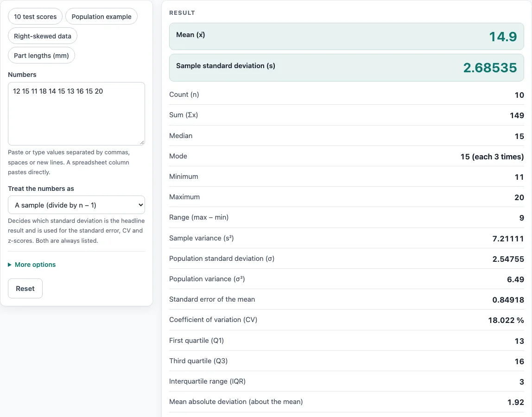Click the Population standard deviation row
The height and width of the screenshot is (417, 532).
click(347, 259)
